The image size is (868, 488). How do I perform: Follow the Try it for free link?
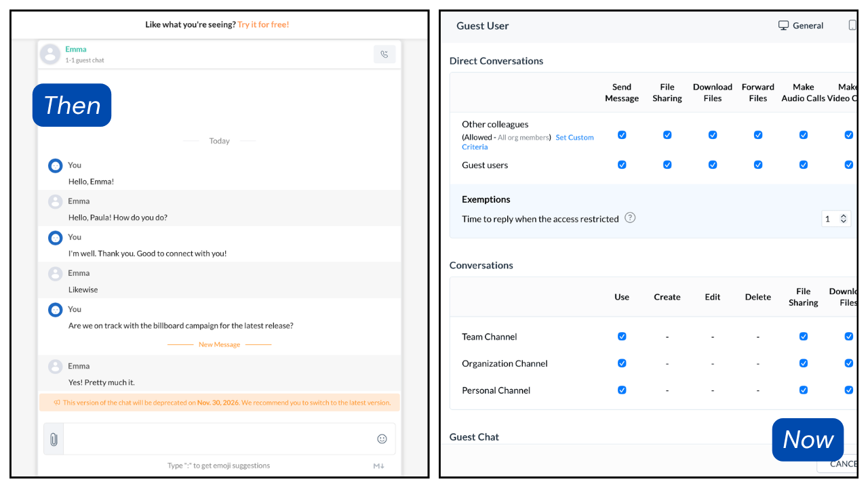263,24
